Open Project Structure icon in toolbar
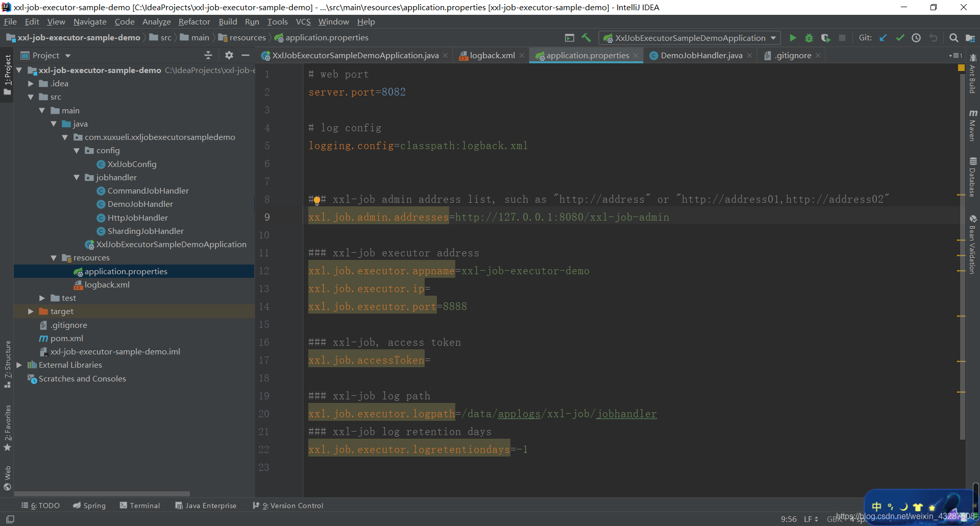 coord(970,38)
